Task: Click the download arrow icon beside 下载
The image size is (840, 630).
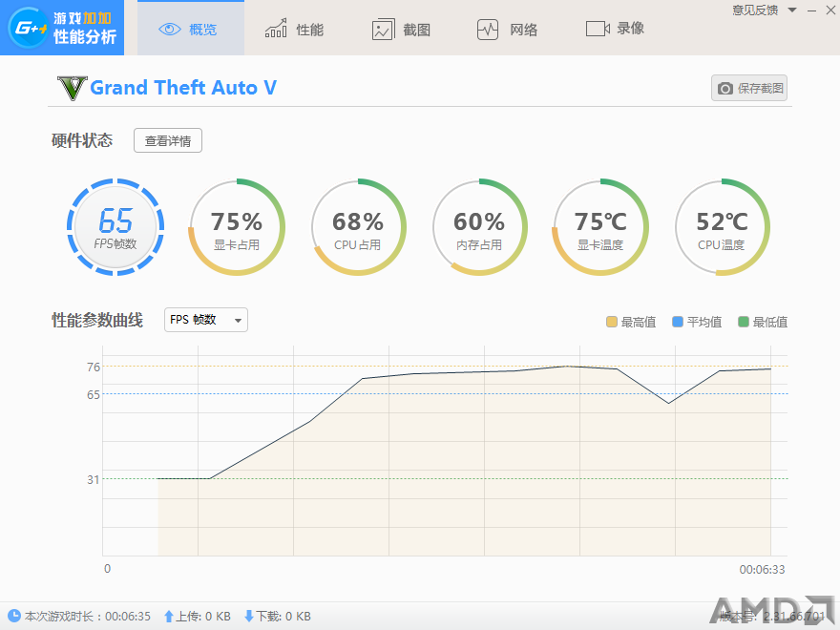Action: (x=248, y=616)
